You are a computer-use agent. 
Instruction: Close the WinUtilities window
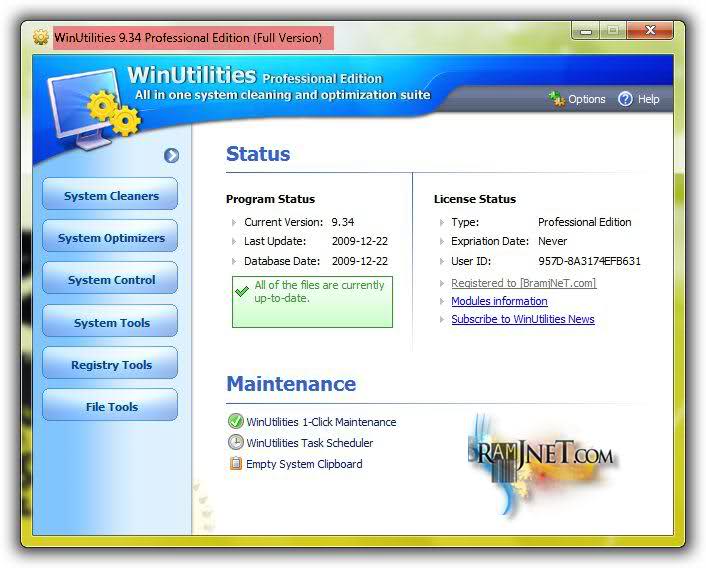click(650, 30)
